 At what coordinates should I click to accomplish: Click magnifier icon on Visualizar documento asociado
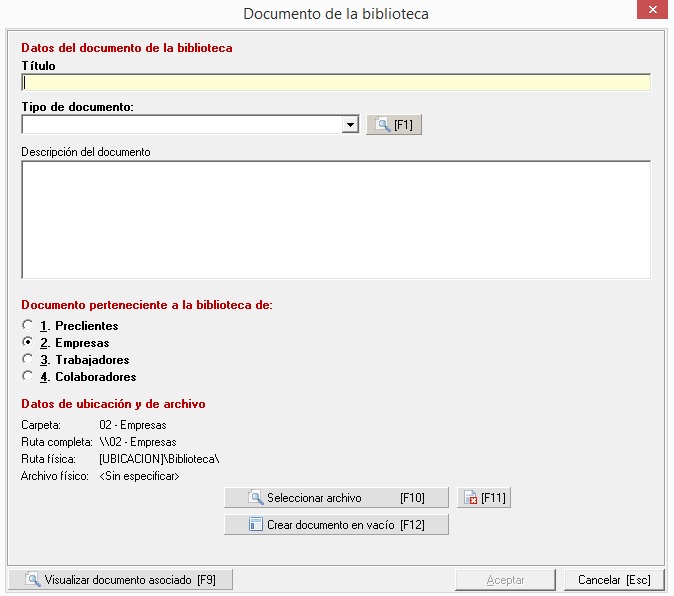(x=33, y=580)
